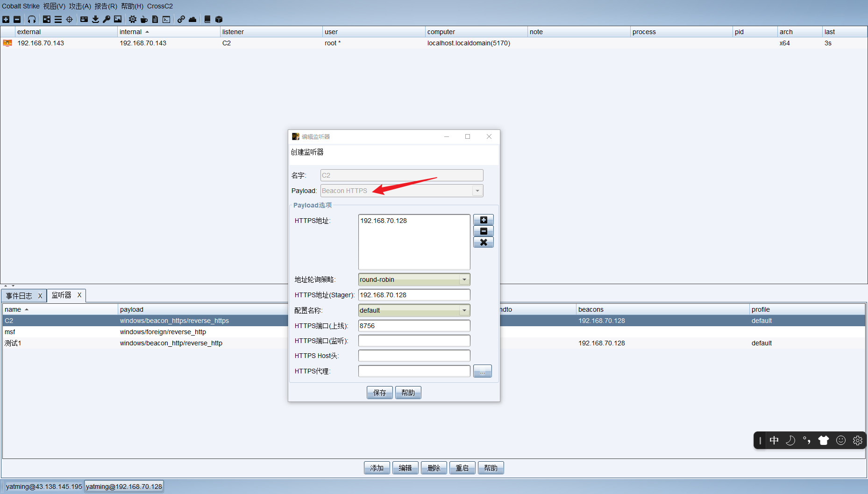Open the emoji smiley on IME bar
Screen dimensions: 868x494
(841, 440)
